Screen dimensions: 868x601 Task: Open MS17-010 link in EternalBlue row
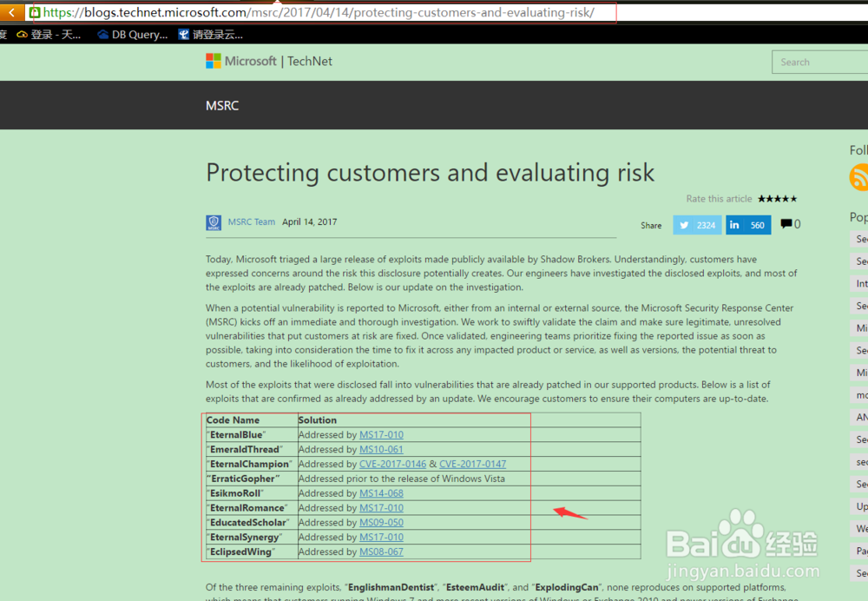tap(381, 435)
